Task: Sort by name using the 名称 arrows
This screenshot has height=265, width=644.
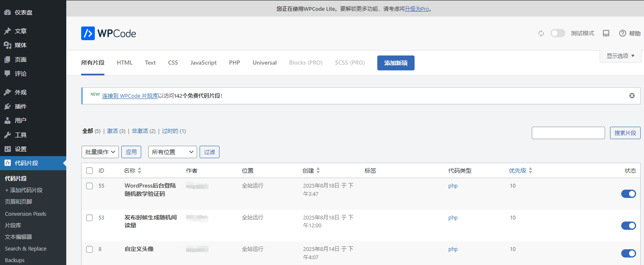Action: [x=140, y=171]
